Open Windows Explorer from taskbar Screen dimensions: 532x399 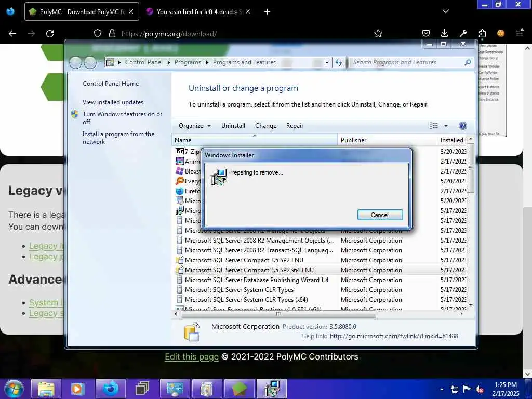click(46, 389)
